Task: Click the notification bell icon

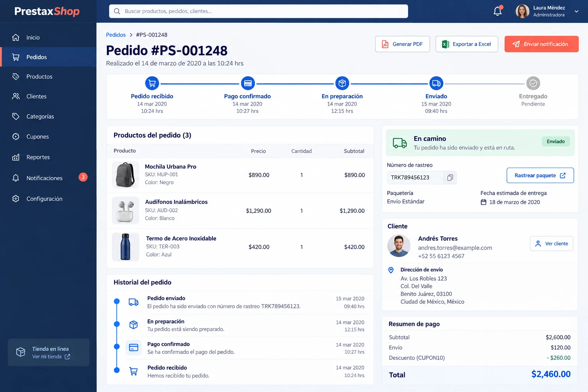Action: tap(498, 11)
